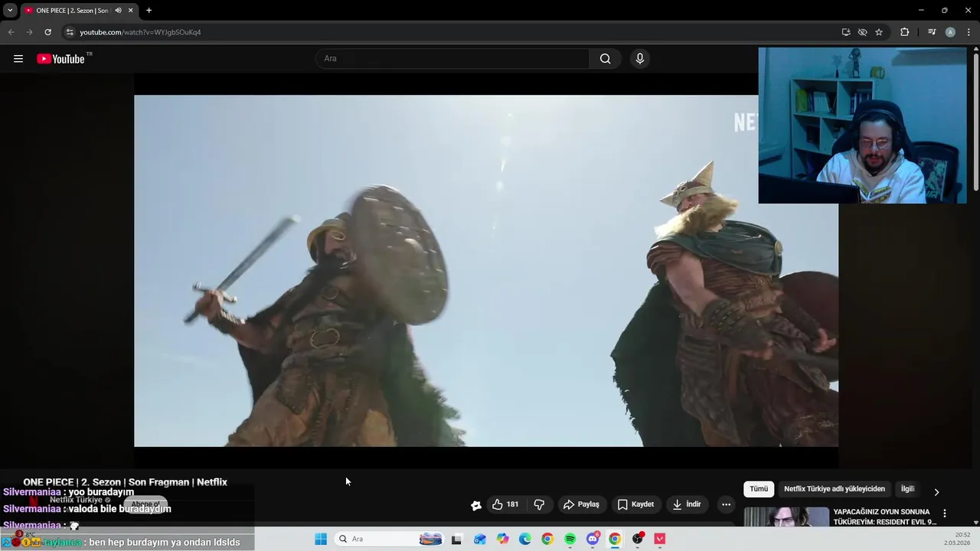Click the page vertical scrollbar thumb
The height and width of the screenshot is (551, 980).
(x=976, y=122)
